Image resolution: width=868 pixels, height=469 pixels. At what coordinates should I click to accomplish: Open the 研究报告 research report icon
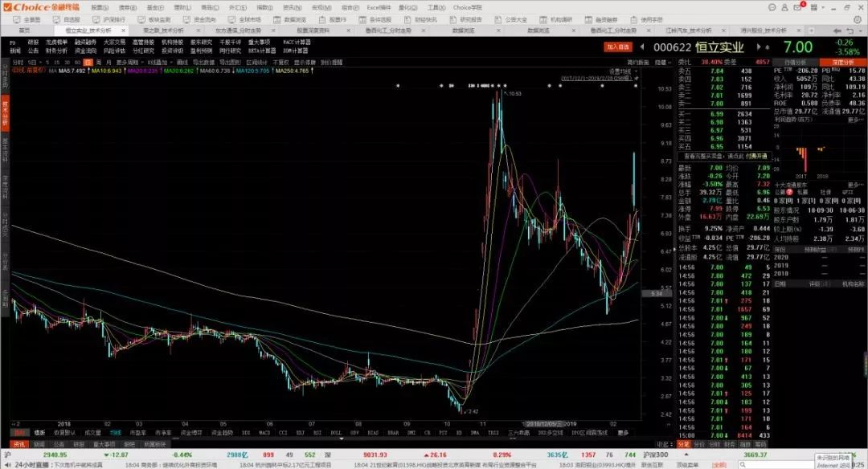pyautogui.click(x=452, y=19)
